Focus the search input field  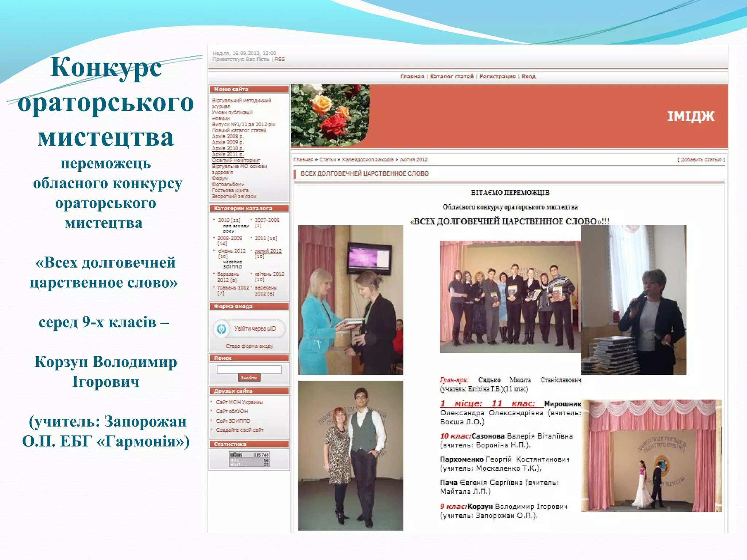click(x=249, y=369)
